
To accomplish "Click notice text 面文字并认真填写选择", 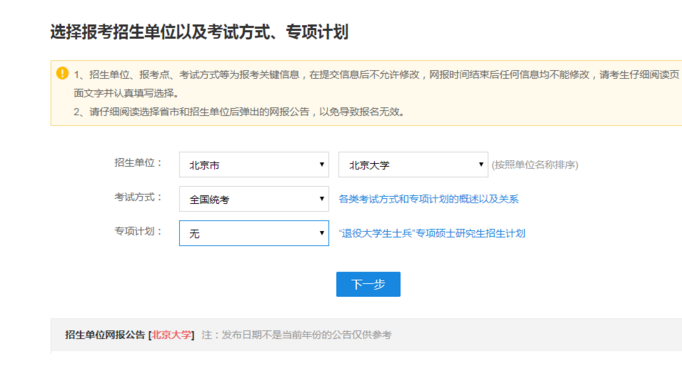I will click(x=126, y=93).
